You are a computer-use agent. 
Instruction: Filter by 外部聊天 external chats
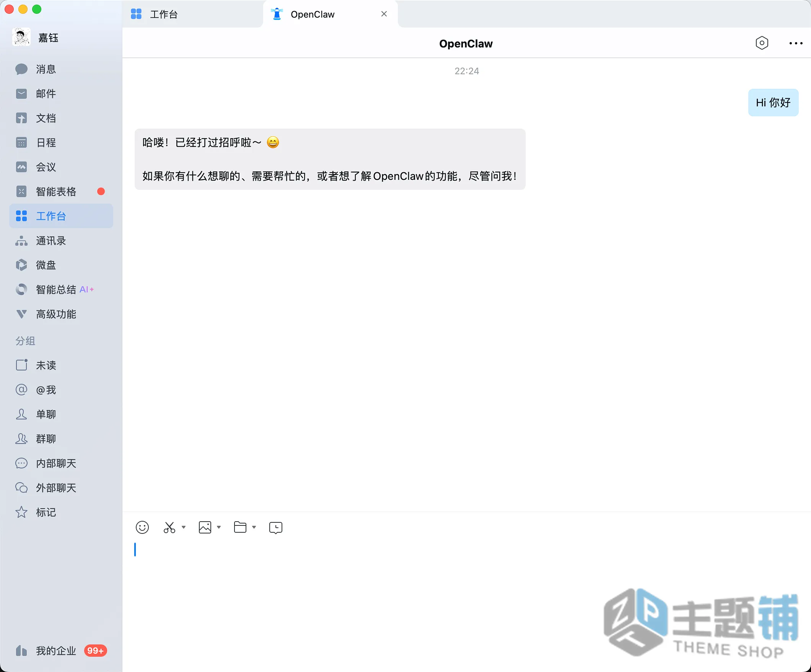(x=61, y=488)
